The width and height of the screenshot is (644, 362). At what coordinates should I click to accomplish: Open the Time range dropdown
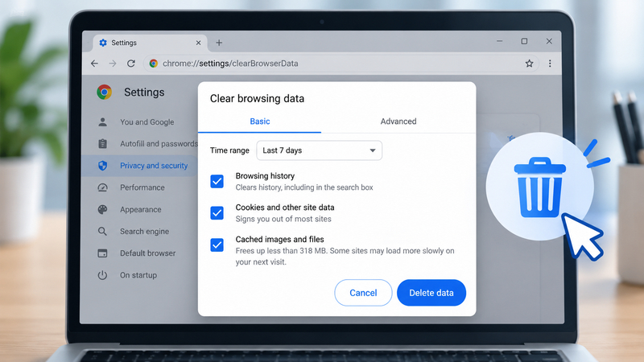pyautogui.click(x=319, y=150)
